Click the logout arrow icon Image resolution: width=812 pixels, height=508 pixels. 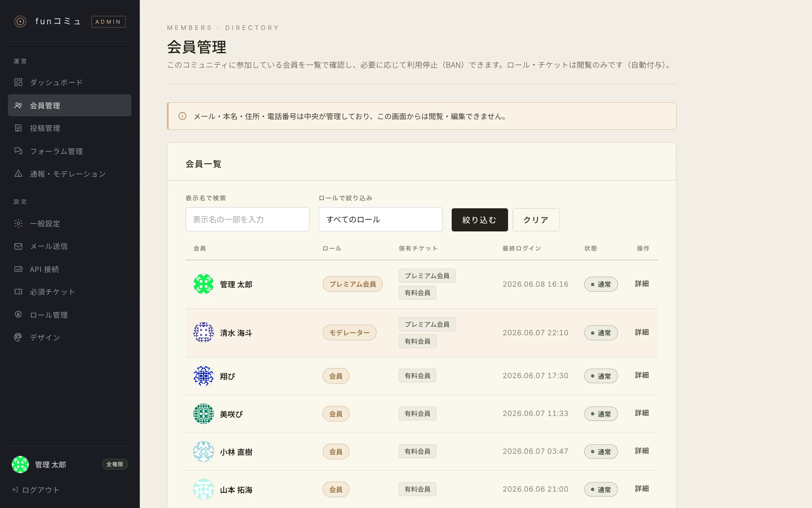(15, 490)
